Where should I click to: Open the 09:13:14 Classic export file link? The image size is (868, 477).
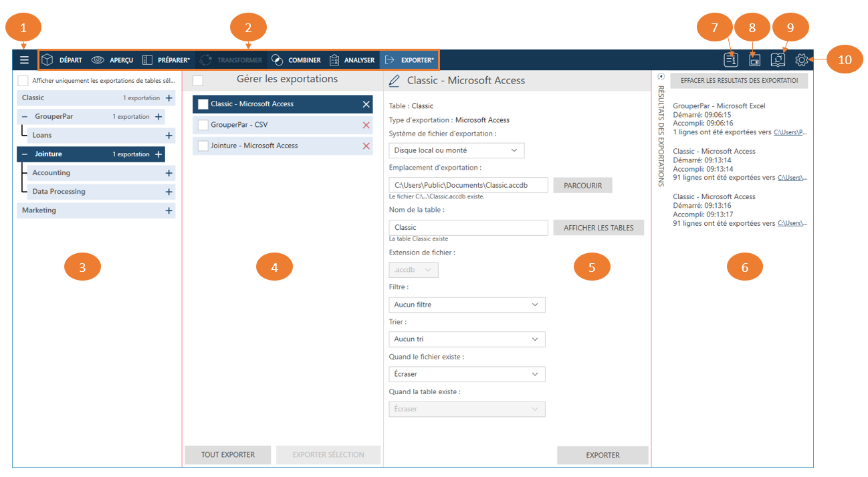(x=792, y=178)
